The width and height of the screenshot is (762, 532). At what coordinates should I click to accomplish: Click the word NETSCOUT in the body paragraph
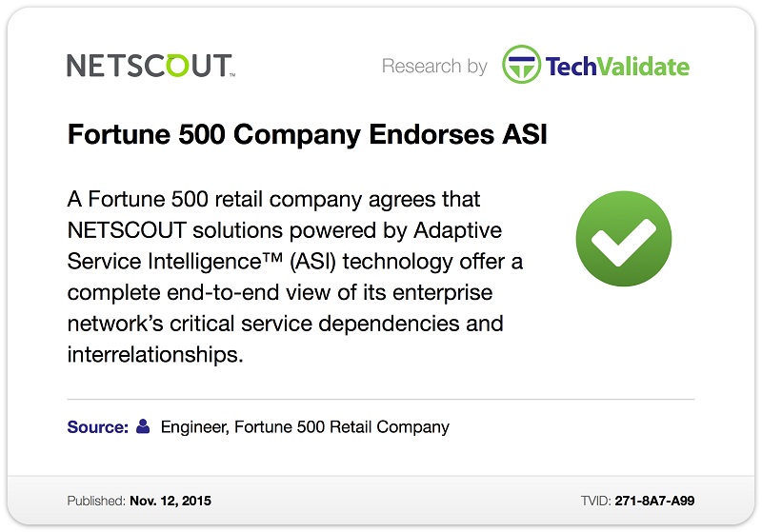click(127, 230)
